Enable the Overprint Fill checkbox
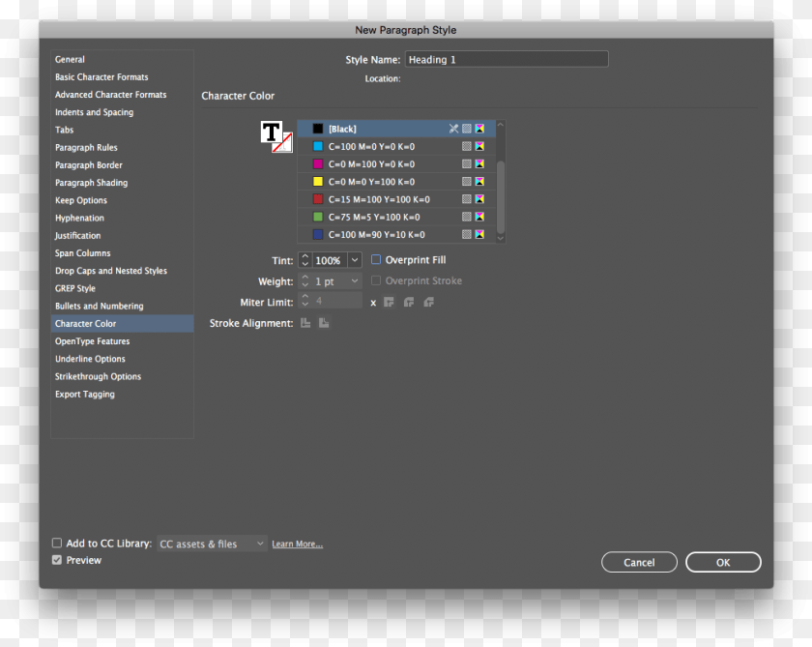Image resolution: width=812 pixels, height=647 pixels. 376,259
